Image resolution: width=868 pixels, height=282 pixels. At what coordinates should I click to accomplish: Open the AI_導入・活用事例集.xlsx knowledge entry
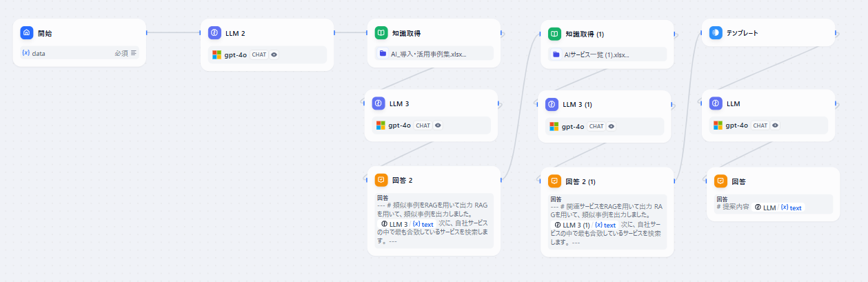[x=428, y=54]
